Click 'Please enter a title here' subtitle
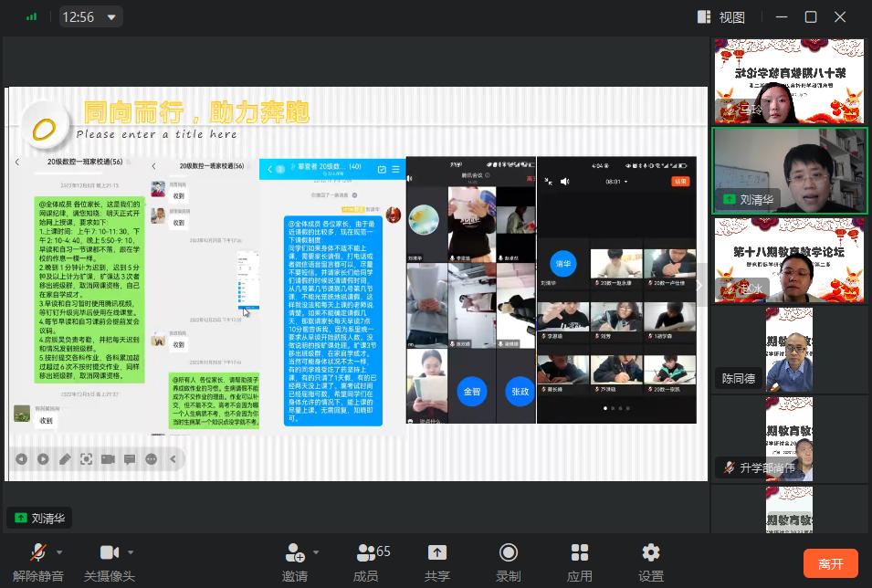Image resolution: width=872 pixels, height=588 pixels. pos(157,134)
